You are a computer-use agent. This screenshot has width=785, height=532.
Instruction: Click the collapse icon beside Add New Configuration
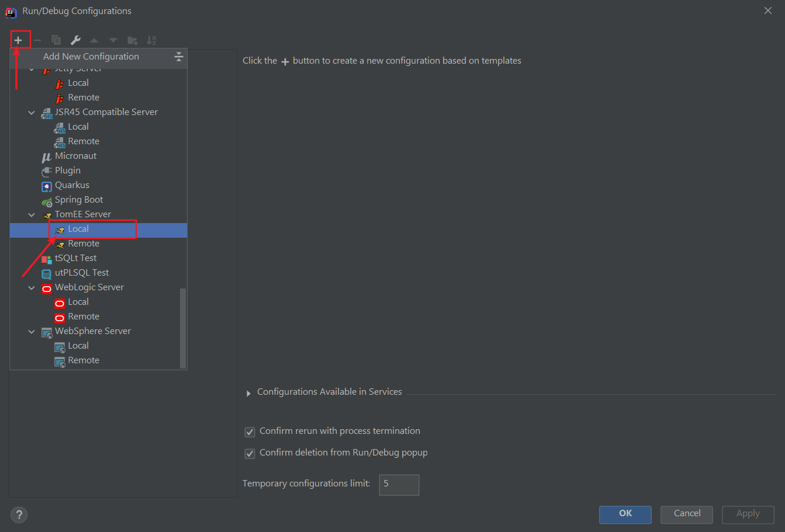pyautogui.click(x=179, y=57)
